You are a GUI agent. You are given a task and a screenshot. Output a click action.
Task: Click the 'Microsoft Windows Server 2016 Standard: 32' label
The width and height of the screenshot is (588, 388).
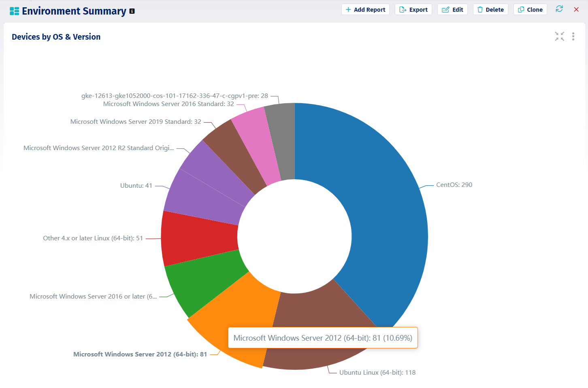point(168,104)
